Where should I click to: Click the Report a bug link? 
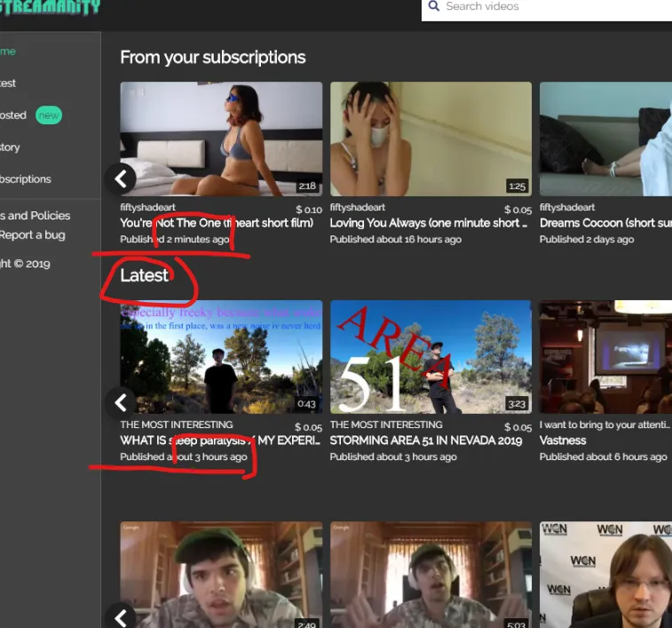(x=33, y=235)
